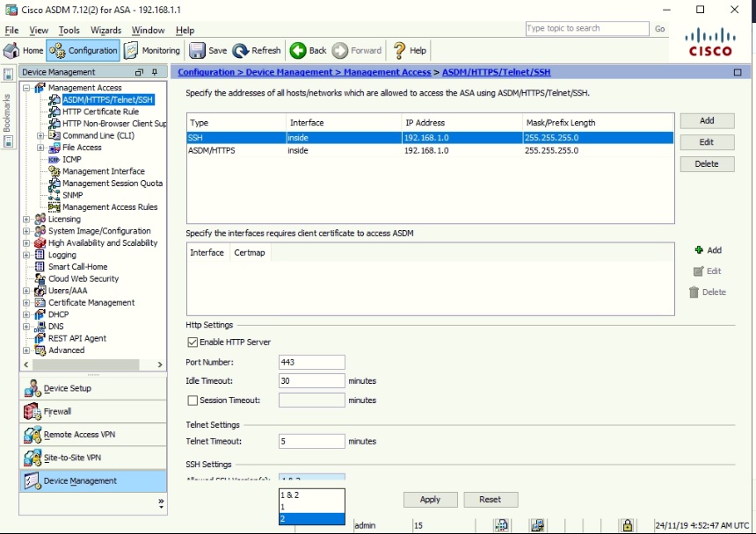Open the Tools menu
Viewport: 756px width, 534px height.
[x=69, y=31]
